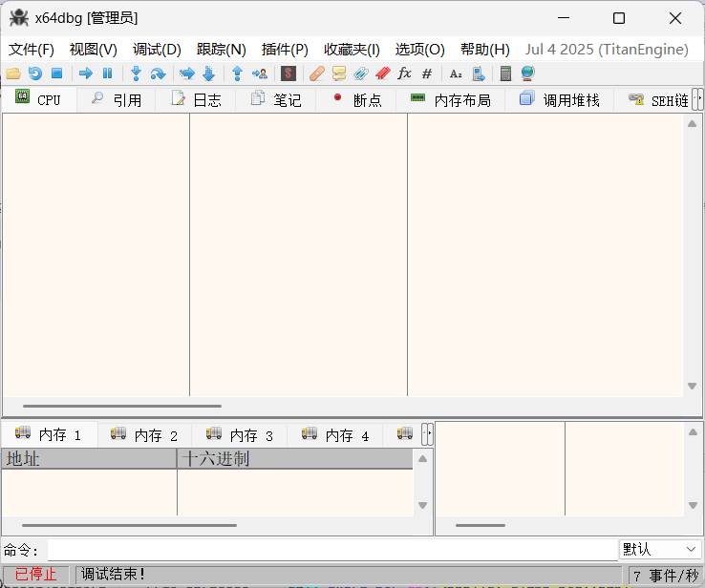Click the Restart debugging icon
This screenshot has height=588, width=705.
(35, 73)
